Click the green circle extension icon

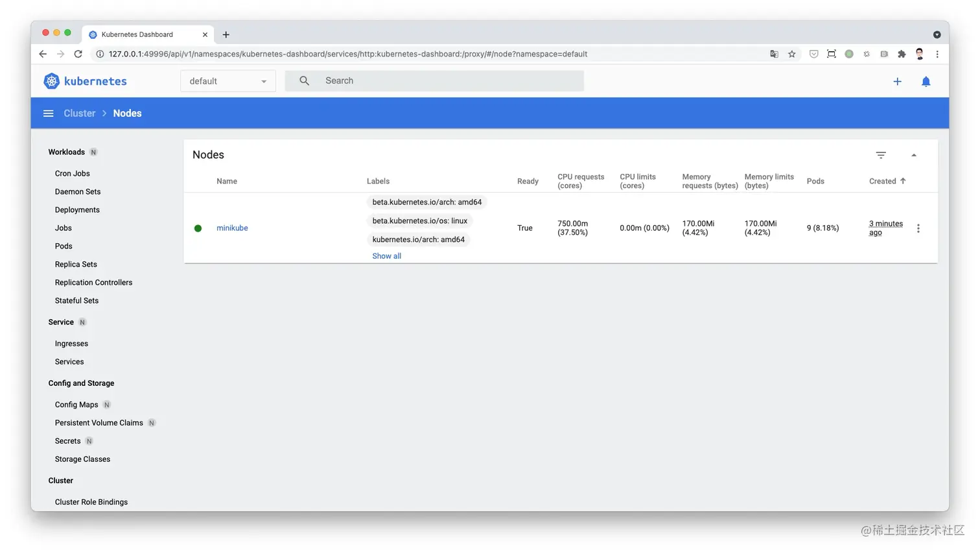[x=849, y=54]
